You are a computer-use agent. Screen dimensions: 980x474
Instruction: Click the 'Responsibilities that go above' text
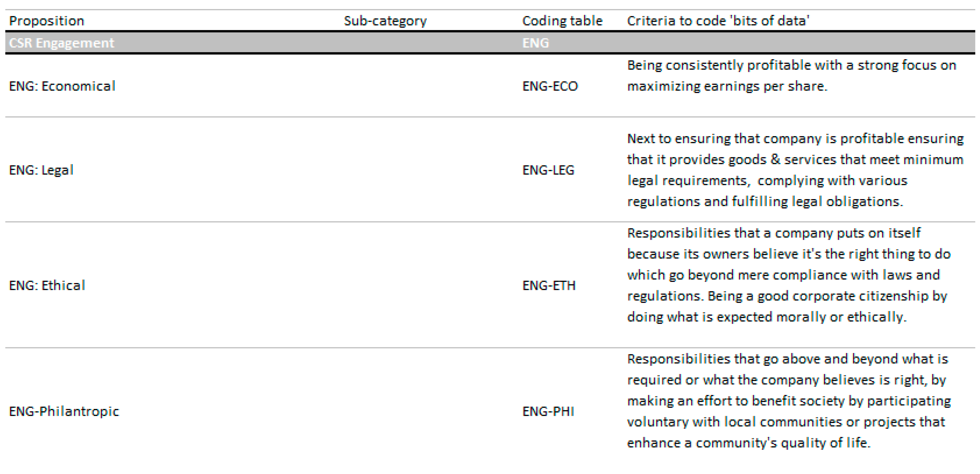point(788,359)
